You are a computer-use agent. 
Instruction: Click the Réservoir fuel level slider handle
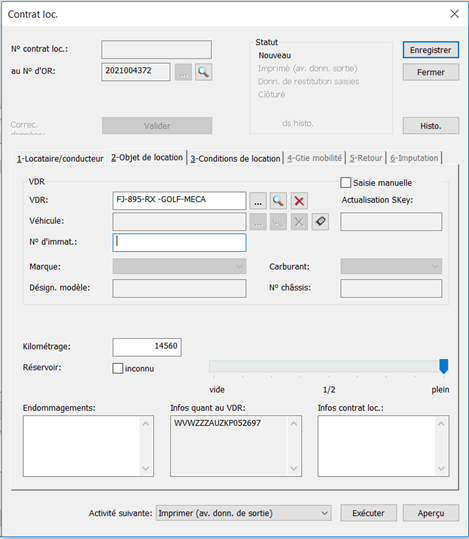(x=444, y=366)
